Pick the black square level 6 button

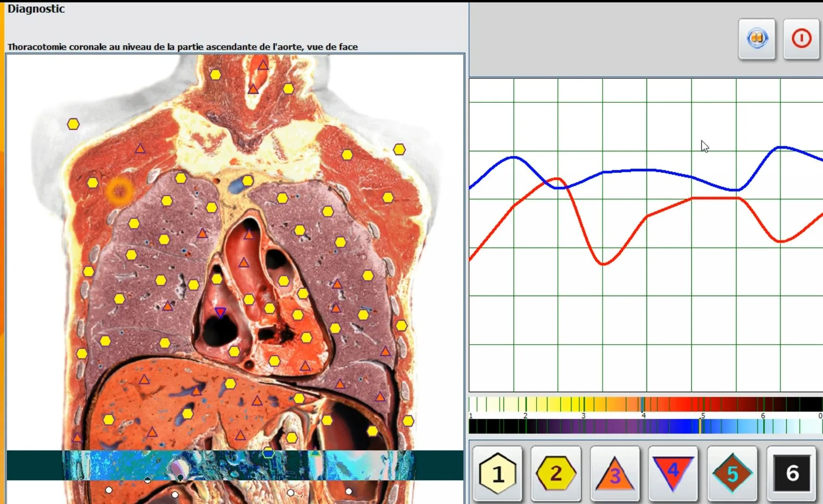pyautogui.click(x=791, y=473)
